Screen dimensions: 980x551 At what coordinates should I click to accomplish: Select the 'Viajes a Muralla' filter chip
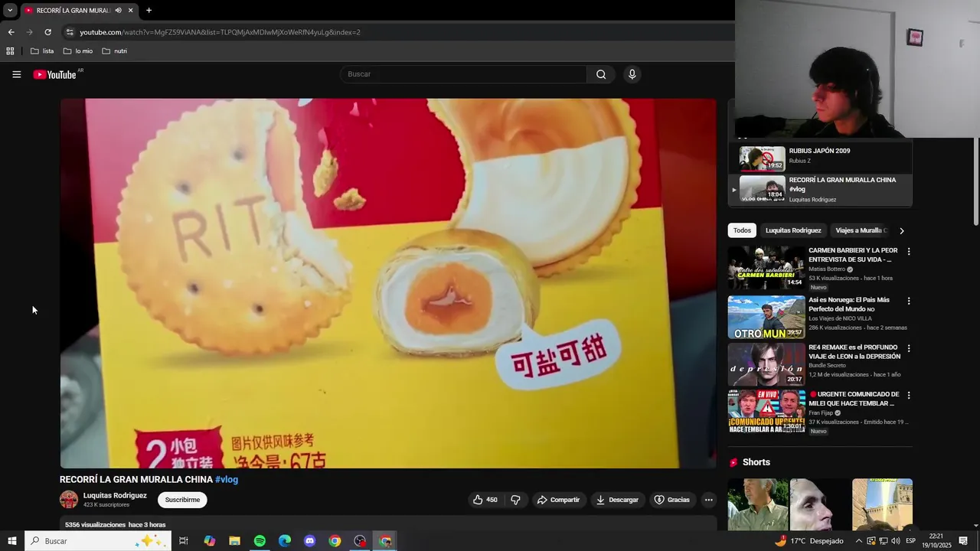861,230
